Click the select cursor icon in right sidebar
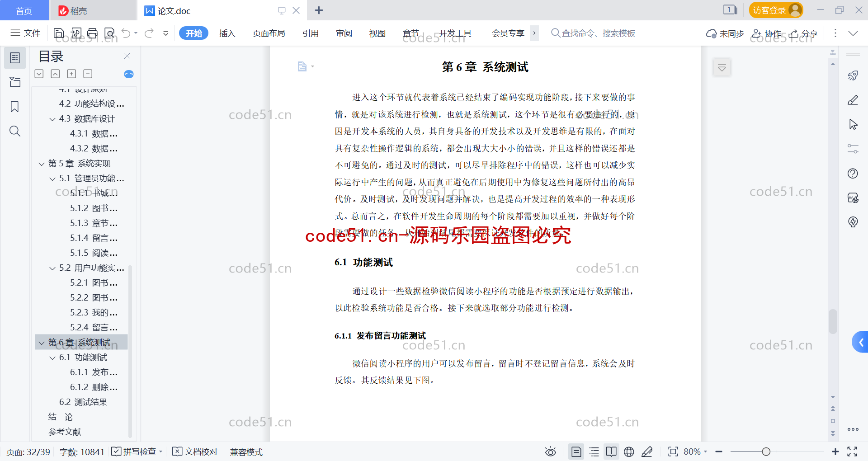The height and width of the screenshot is (461, 868). 853,124
